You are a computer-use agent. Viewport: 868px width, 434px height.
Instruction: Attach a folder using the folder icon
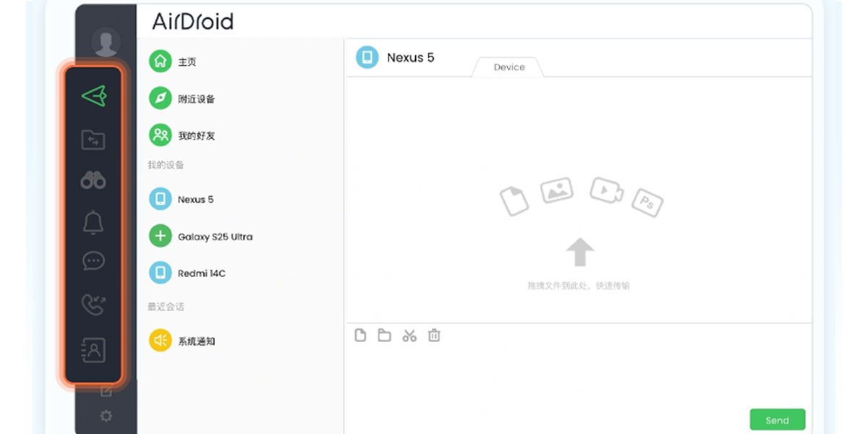point(384,335)
